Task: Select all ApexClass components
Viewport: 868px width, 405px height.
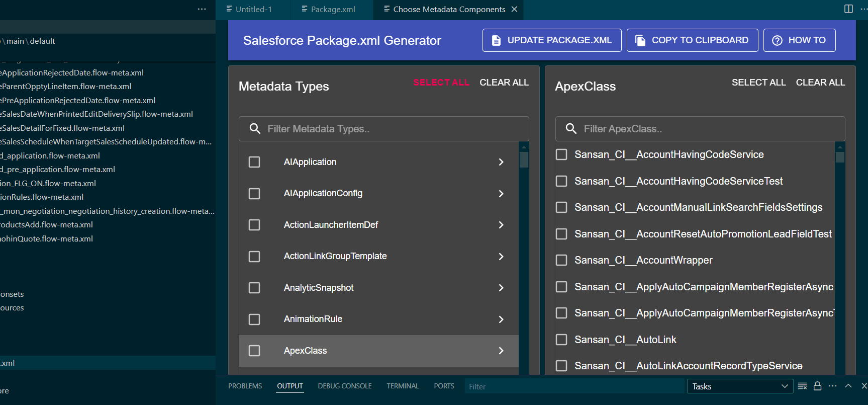Action: 759,83
